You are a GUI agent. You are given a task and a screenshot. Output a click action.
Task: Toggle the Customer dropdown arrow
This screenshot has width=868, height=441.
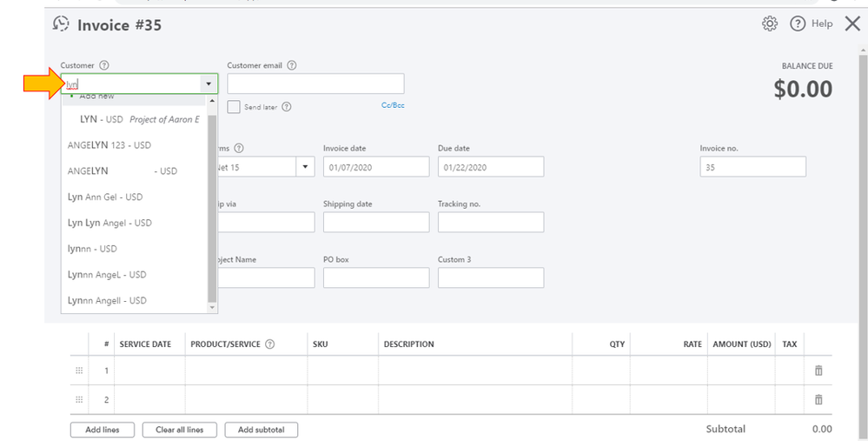tap(209, 84)
